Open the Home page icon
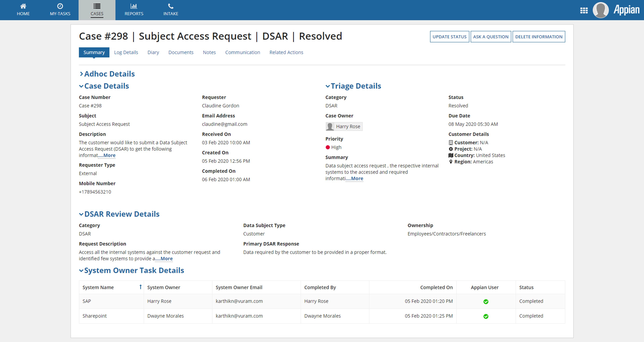The height and width of the screenshot is (342, 644). click(23, 6)
